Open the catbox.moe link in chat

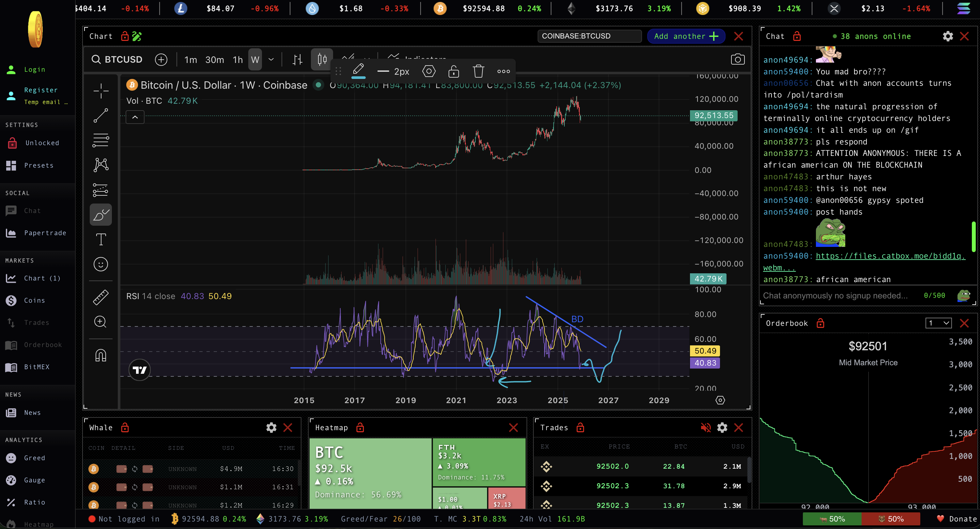point(890,256)
